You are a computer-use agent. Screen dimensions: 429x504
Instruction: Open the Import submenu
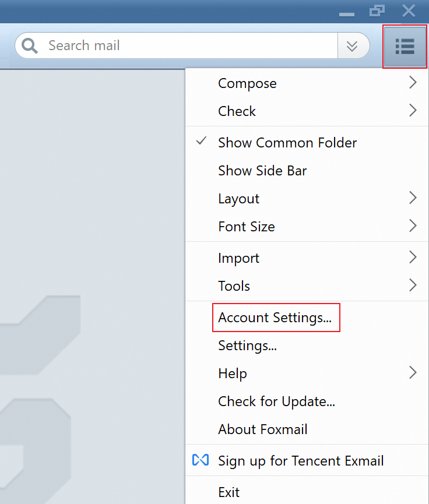click(x=238, y=258)
